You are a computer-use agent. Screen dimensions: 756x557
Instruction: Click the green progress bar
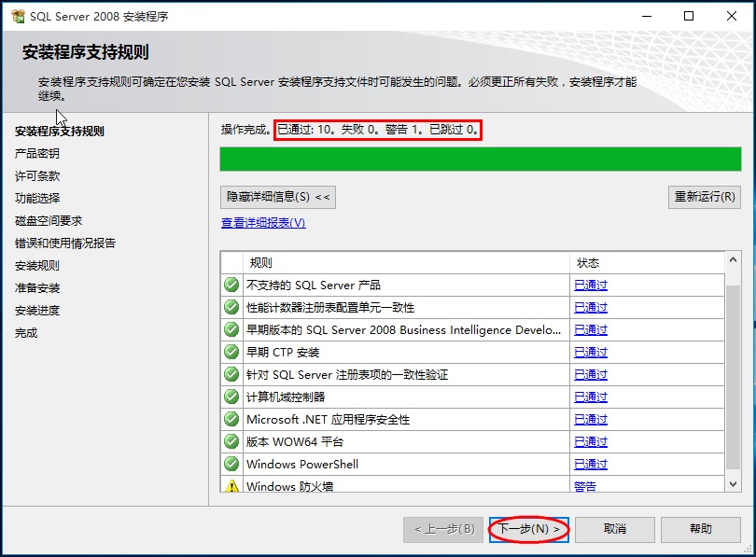(x=481, y=159)
